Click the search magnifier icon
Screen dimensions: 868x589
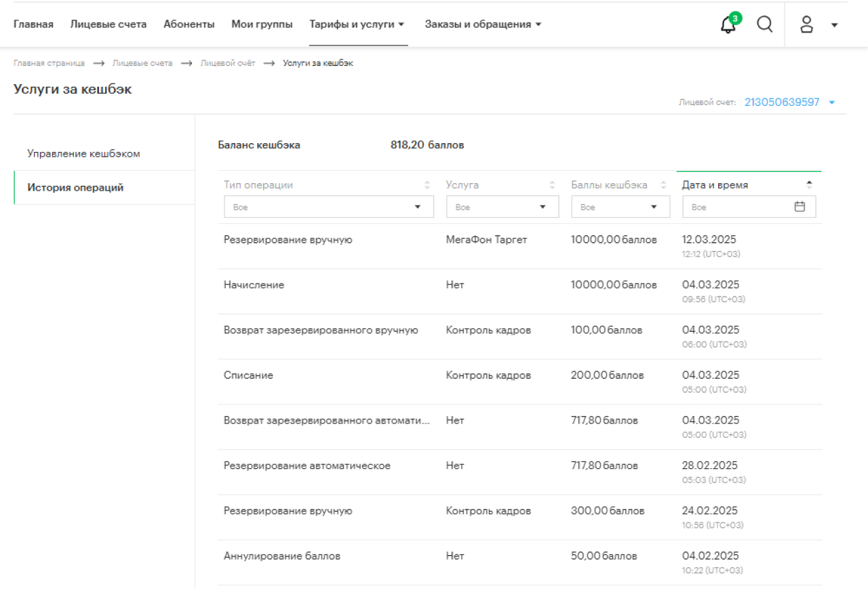(765, 24)
